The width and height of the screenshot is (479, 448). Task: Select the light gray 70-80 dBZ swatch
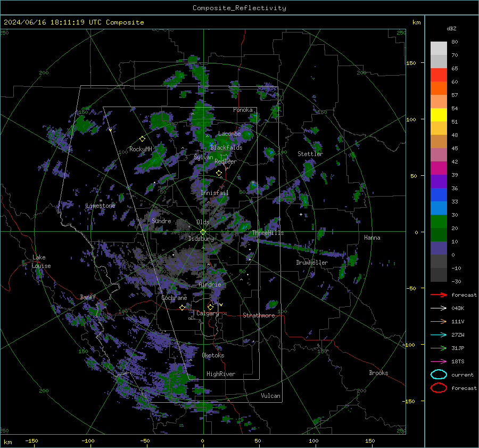click(439, 48)
